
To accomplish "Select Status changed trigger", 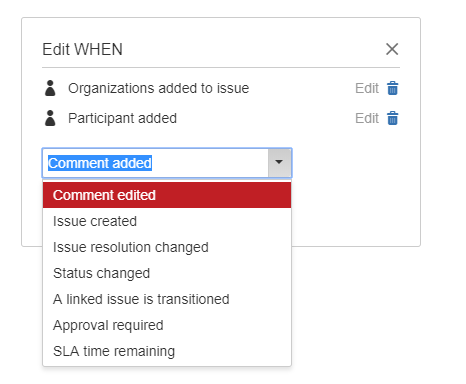I will 167,273.
